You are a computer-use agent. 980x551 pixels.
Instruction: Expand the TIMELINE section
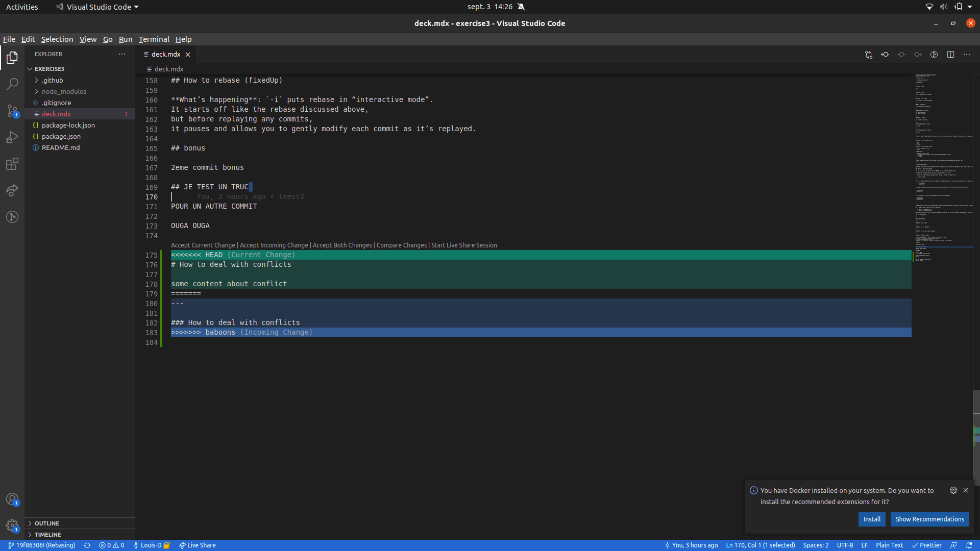pos(48,535)
